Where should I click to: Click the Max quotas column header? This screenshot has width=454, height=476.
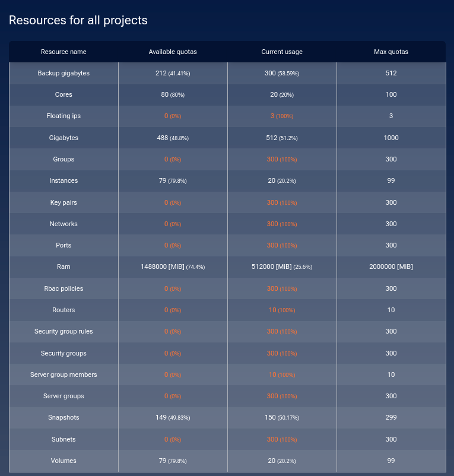391,52
